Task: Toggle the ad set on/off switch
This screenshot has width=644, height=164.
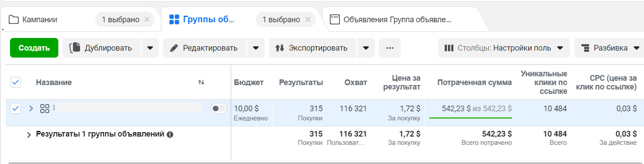Action: [219, 109]
